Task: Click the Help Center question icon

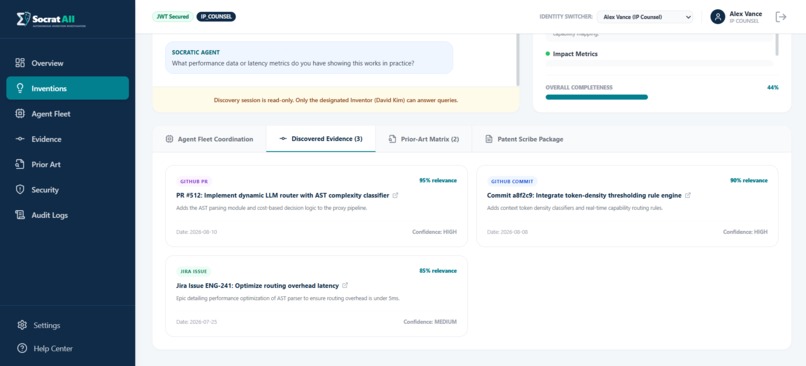Action: click(x=22, y=349)
